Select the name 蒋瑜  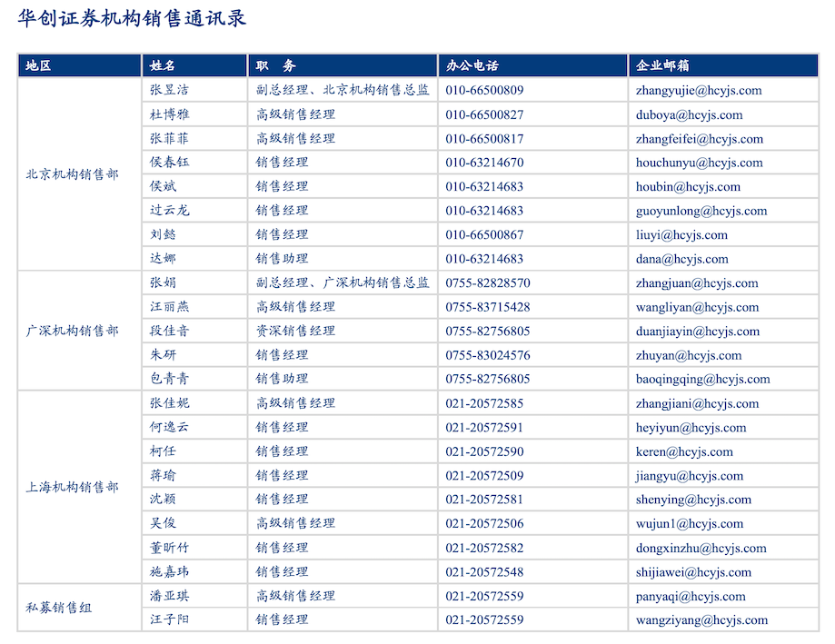click(x=163, y=475)
